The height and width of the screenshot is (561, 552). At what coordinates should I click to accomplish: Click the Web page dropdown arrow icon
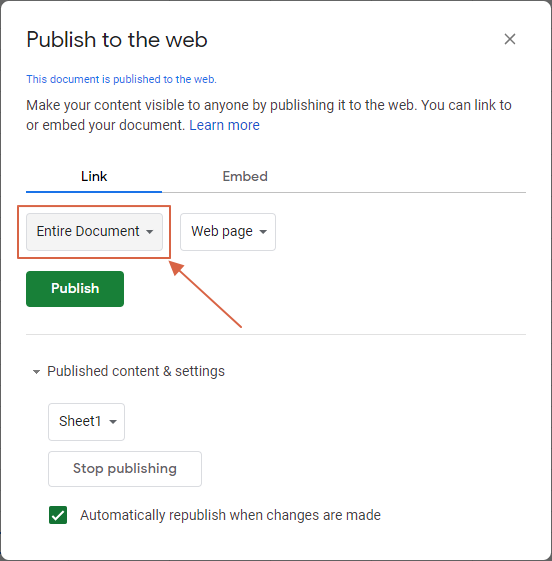click(x=263, y=232)
